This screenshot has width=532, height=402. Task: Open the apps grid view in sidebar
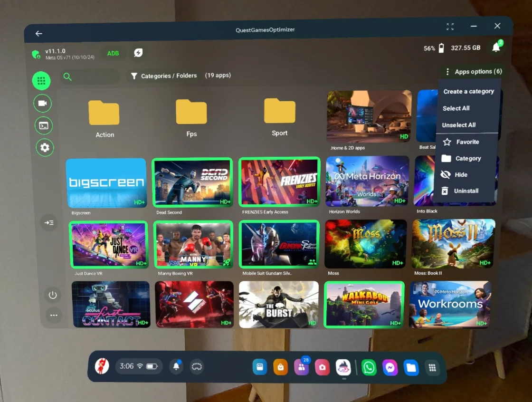(41, 81)
